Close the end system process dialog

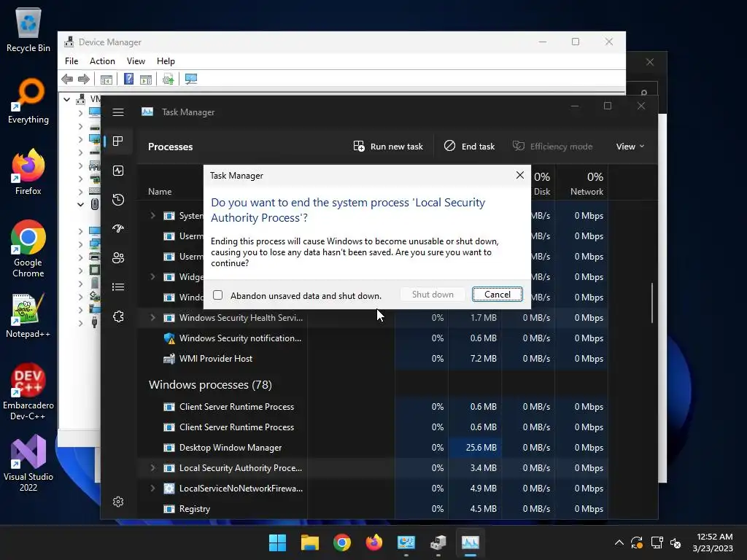[519, 175]
